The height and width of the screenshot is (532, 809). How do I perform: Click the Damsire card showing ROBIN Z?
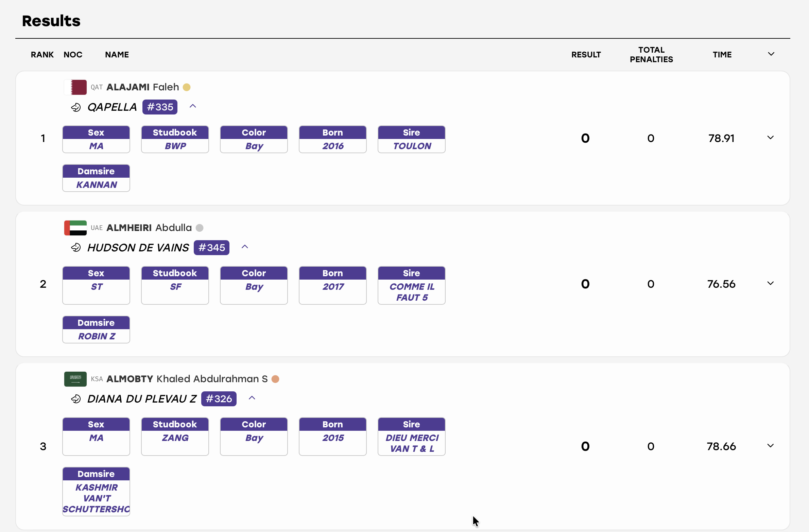coord(96,330)
